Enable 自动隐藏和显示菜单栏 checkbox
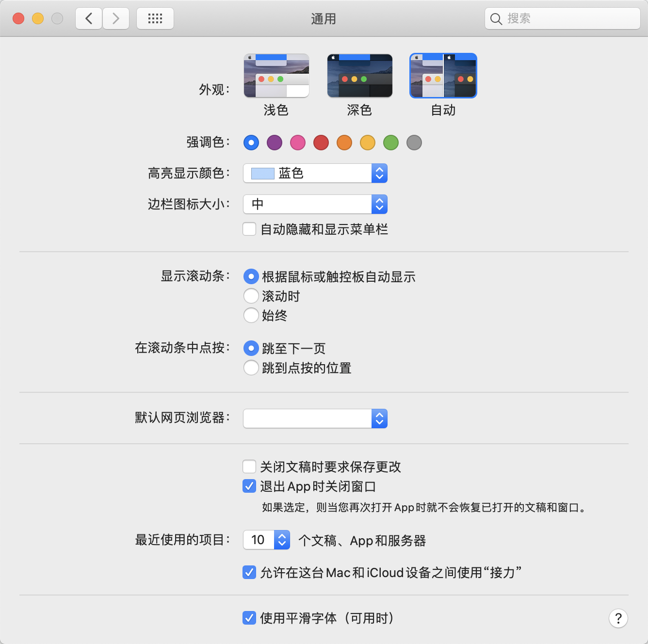Image resolution: width=648 pixels, height=644 pixels. click(x=249, y=229)
